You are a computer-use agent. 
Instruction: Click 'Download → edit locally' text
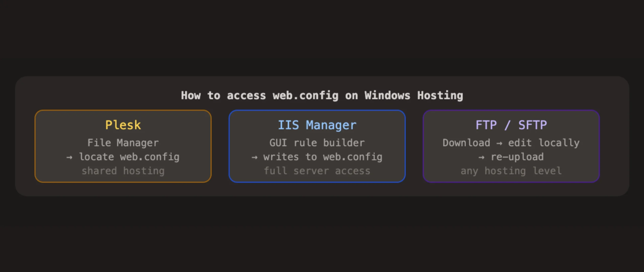(511, 143)
